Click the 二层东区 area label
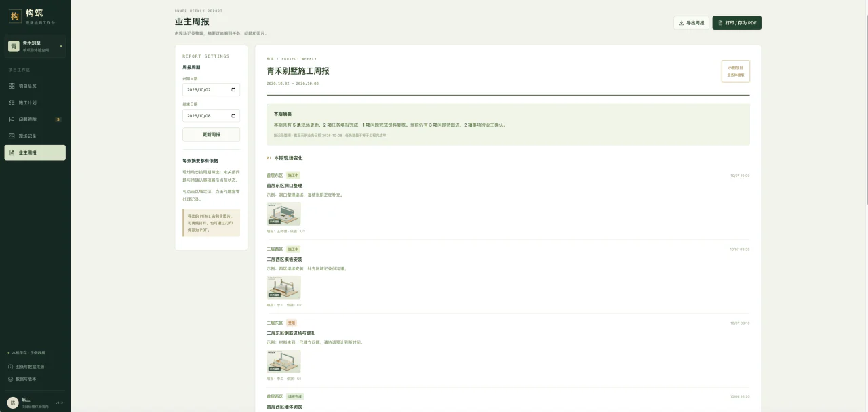The image size is (868, 412). 275,323
